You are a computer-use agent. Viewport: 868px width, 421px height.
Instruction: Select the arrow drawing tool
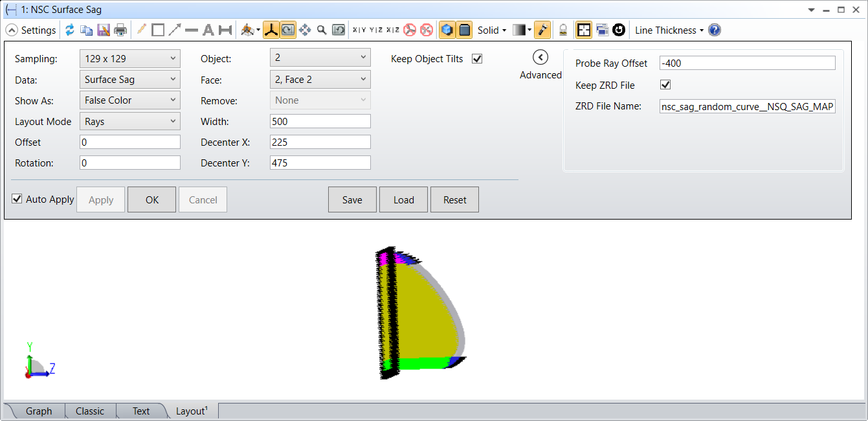coord(175,30)
